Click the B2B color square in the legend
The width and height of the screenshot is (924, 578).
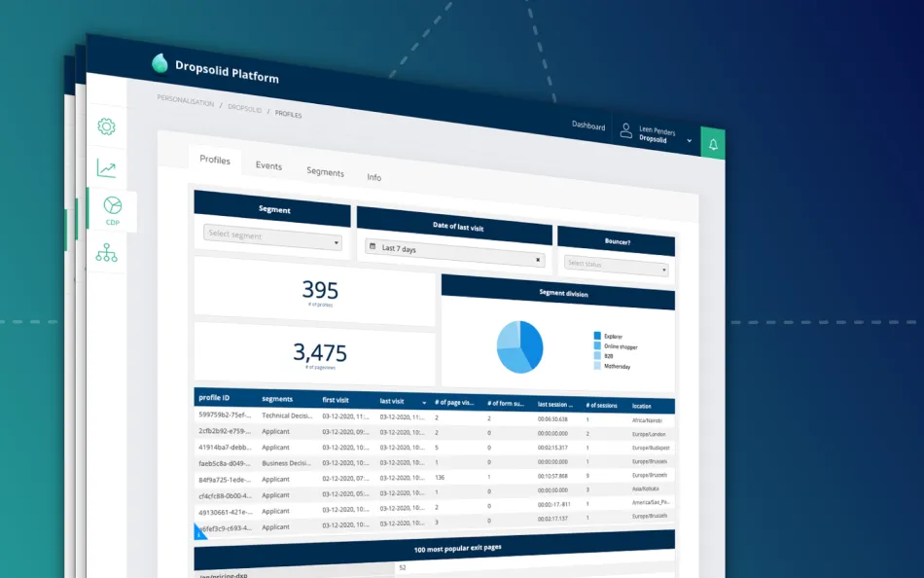click(596, 355)
